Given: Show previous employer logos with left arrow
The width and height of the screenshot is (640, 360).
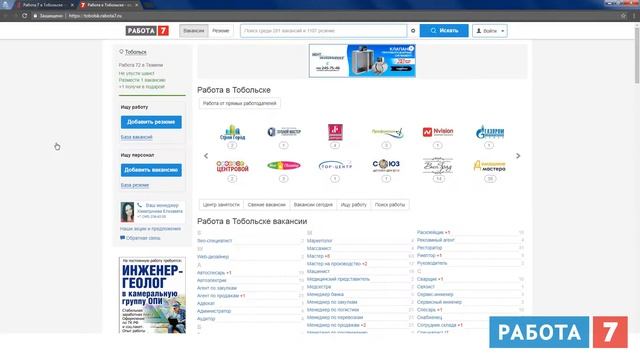Looking at the screenshot, I should [x=206, y=156].
